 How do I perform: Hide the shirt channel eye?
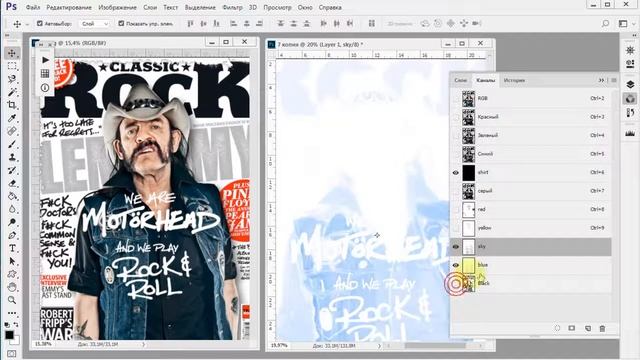pos(456,173)
